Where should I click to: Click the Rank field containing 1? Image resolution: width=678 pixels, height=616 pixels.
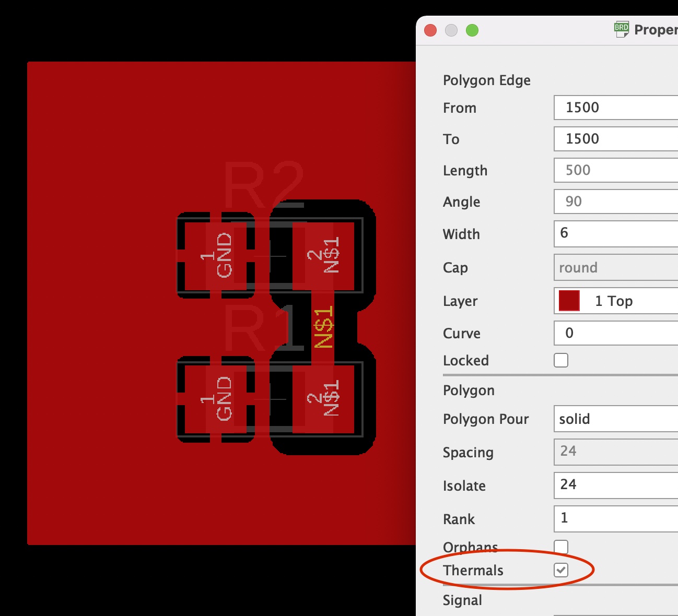point(615,518)
